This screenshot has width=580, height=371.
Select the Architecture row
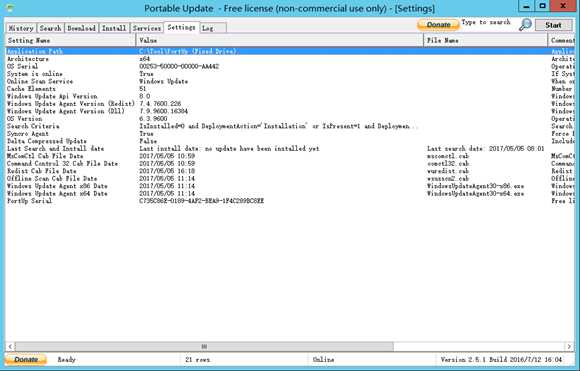click(x=290, y=59)
